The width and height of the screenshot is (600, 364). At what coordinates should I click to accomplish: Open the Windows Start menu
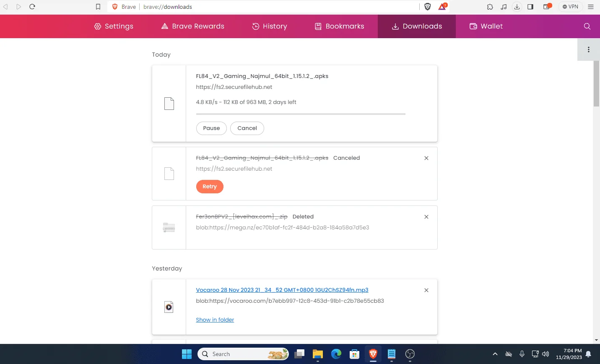187,354
